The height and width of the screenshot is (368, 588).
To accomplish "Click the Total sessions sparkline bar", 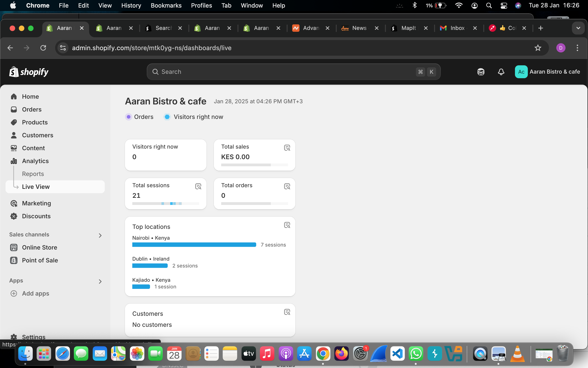I will click(166, 204).
